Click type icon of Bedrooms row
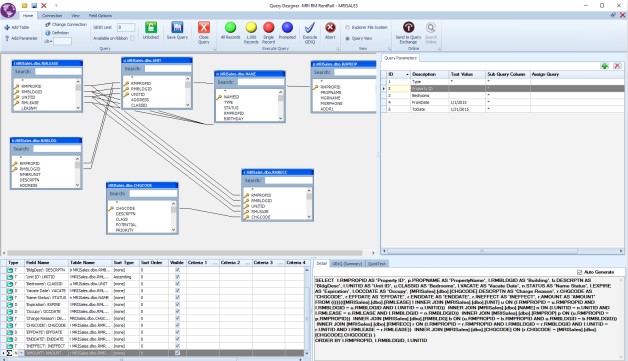 click(10, 284)
